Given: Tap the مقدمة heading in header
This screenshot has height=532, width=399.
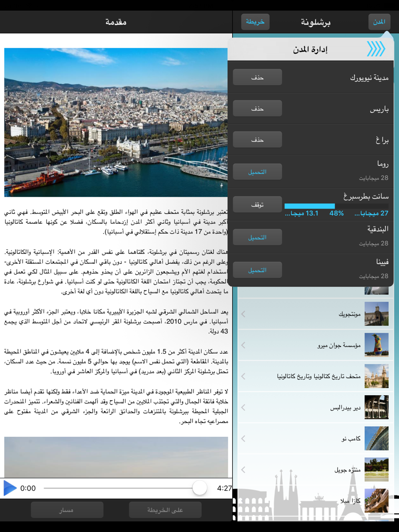Looking at the screenshot, I should (116, 22).
